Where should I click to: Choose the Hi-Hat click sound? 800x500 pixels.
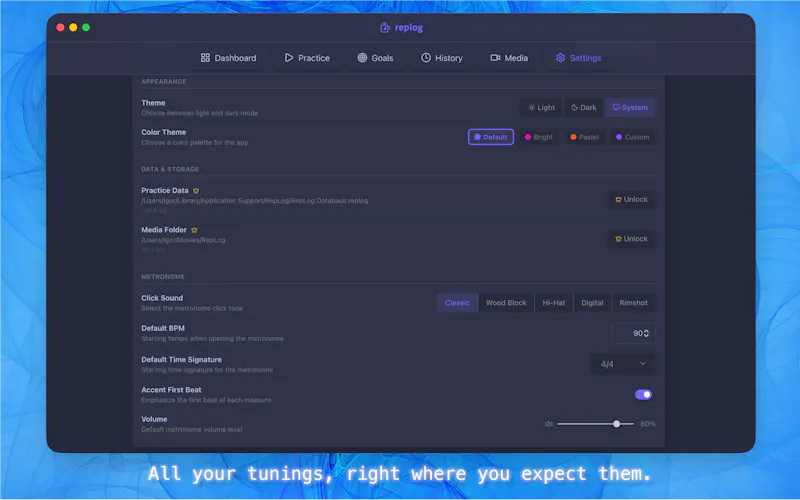point(554,303)
